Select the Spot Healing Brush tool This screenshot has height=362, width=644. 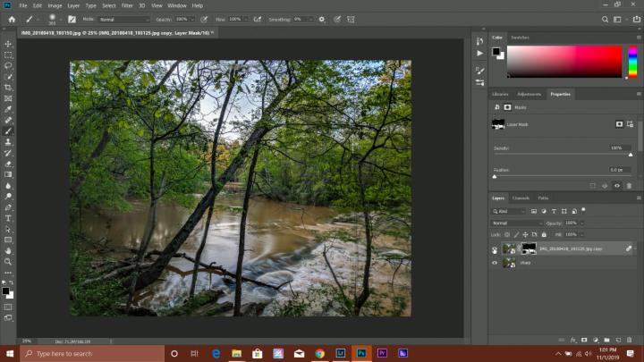click(8, 121)
